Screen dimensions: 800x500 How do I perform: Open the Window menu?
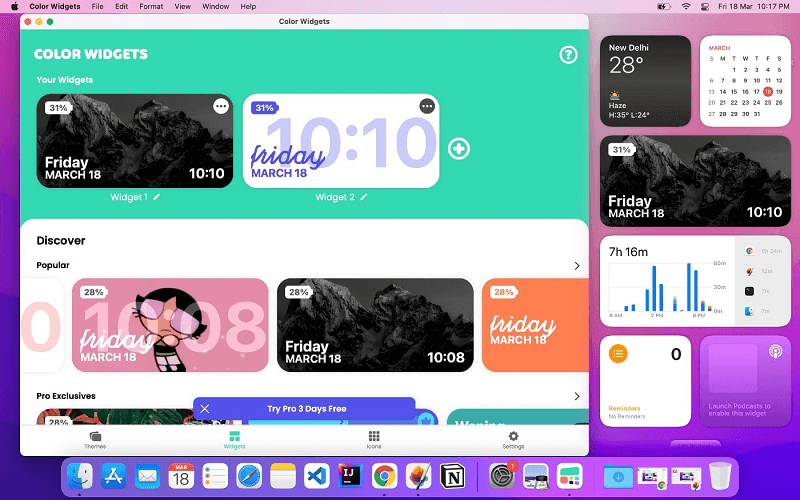pos(215,6)
